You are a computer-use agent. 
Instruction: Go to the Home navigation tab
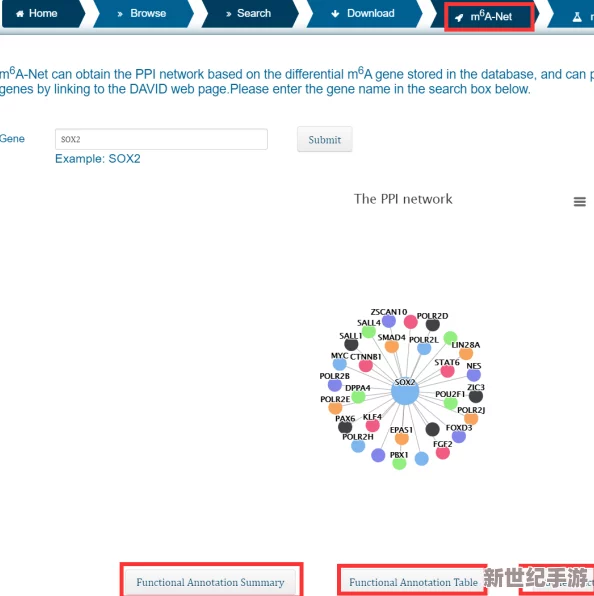(x=42, y=14)
